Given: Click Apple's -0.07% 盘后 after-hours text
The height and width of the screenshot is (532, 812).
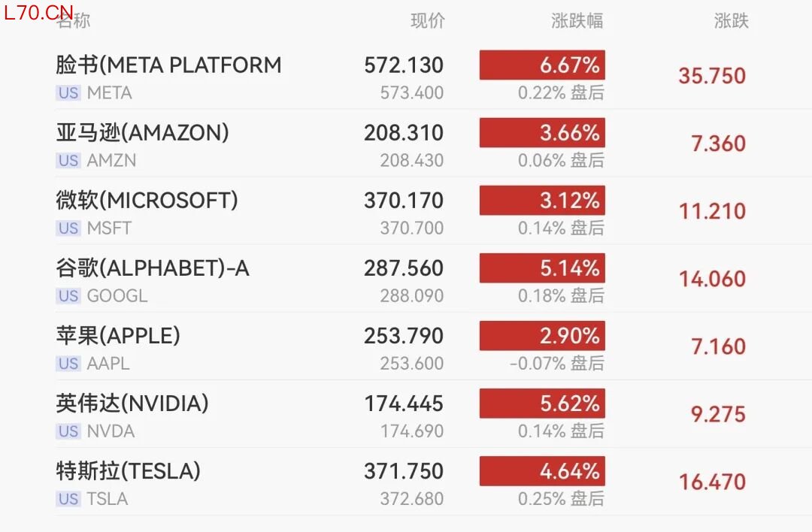Looking at the screenshot, I should 556,364.
